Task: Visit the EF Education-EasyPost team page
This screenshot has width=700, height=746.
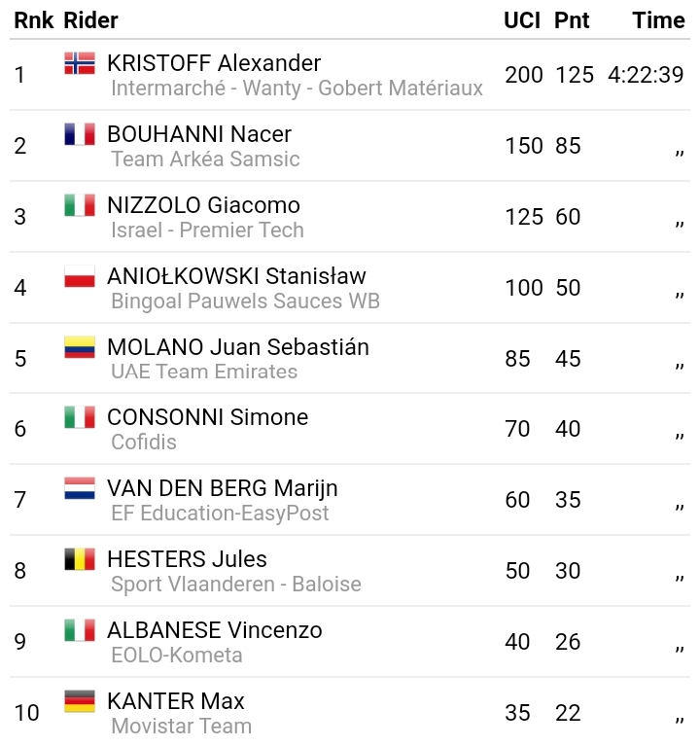Action: coord(220,514)
